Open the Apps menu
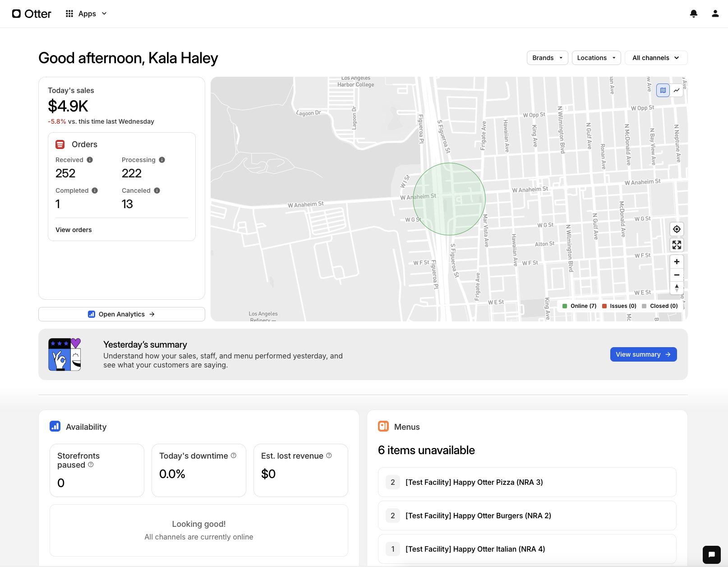Image resolution: width=728 pixels, height=567 pixels. pos(86,14)
